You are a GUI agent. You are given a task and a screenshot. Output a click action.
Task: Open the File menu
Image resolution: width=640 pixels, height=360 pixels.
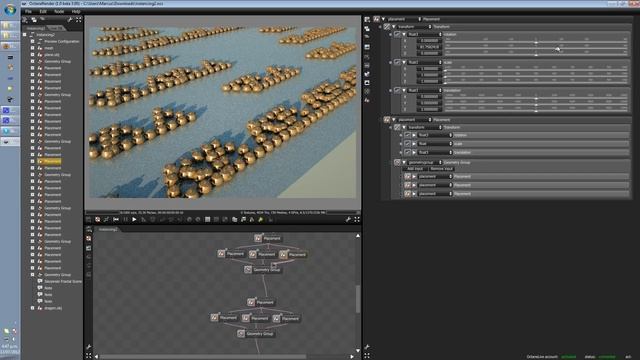[28, 11]
